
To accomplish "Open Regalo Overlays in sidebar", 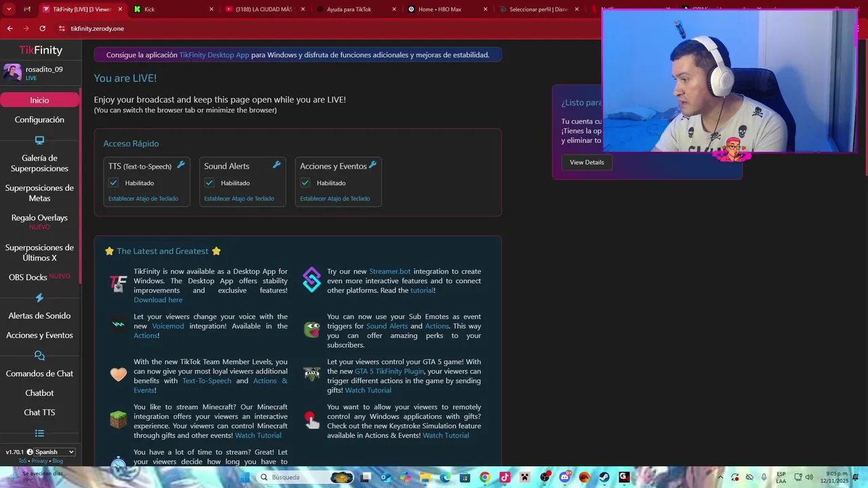I will (x=39, y=218).
